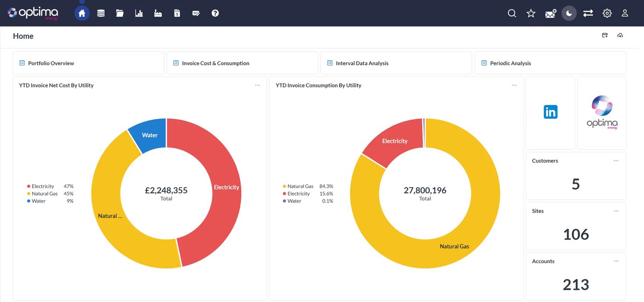644x302 pixels.
Task: Click the Sites count 106
Action: pos(576,234)
